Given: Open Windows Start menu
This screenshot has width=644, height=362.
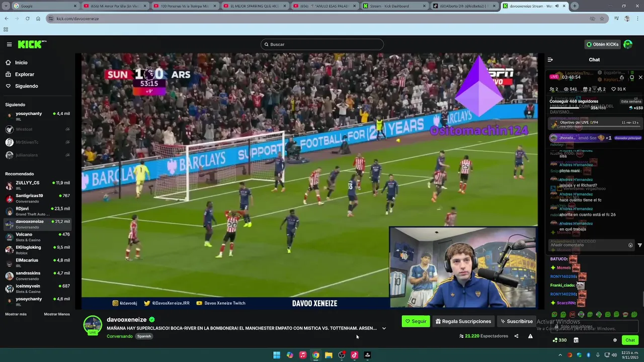Looking at the screenshot, I should click(x=277, y=355).
